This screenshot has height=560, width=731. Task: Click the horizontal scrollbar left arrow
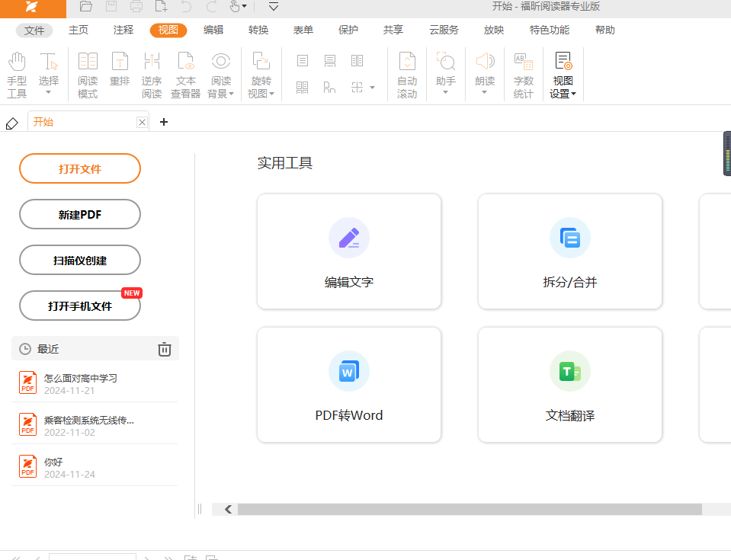pos(228,509)
